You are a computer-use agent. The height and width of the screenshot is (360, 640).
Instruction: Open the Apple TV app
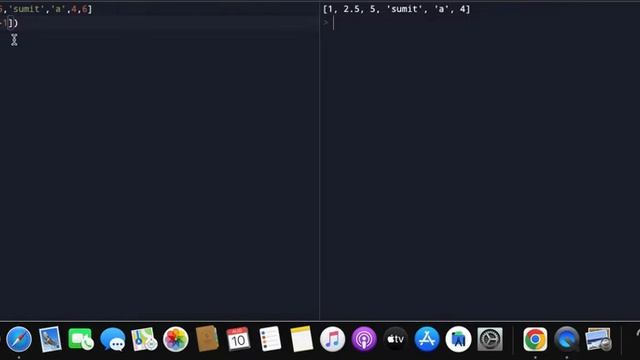pyautogui.click(x=396, y=339)
